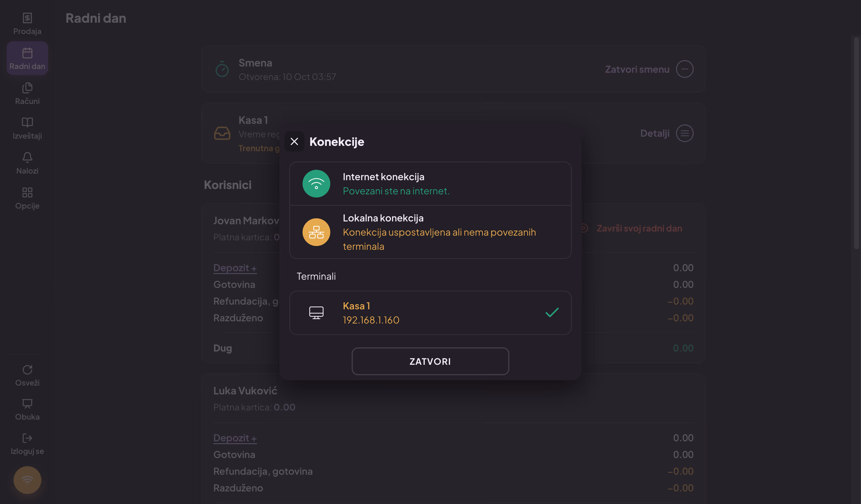Screen dimensions: 861x504
Task: Click the terminal monitor icon beside Kasa 1
Action: (x=316, y=313)
